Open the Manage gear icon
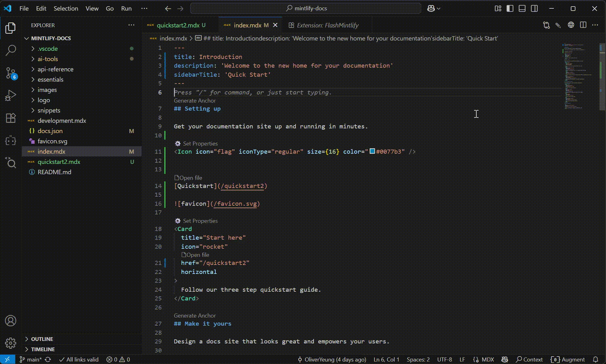This screenshot has height=364, width=606. point(11,343)
